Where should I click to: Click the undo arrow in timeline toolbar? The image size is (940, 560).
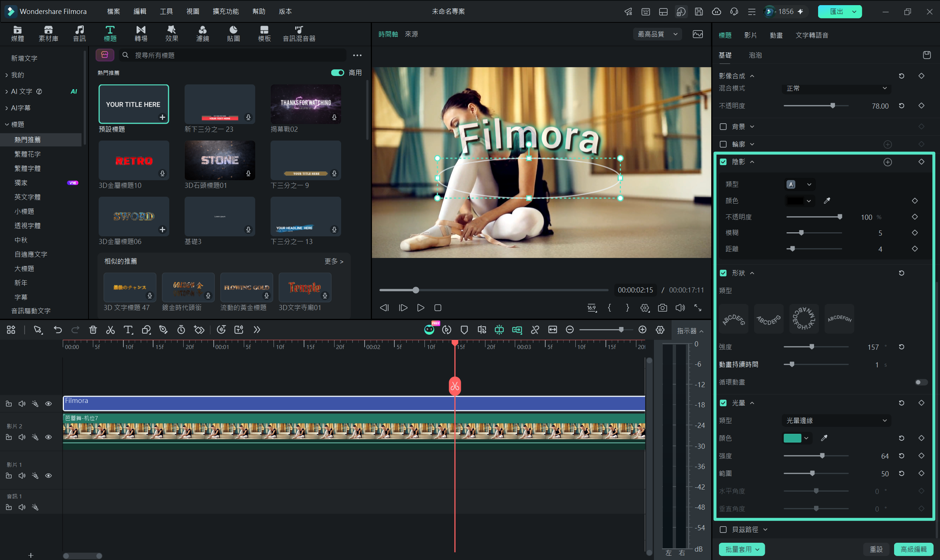pos(58,330)
